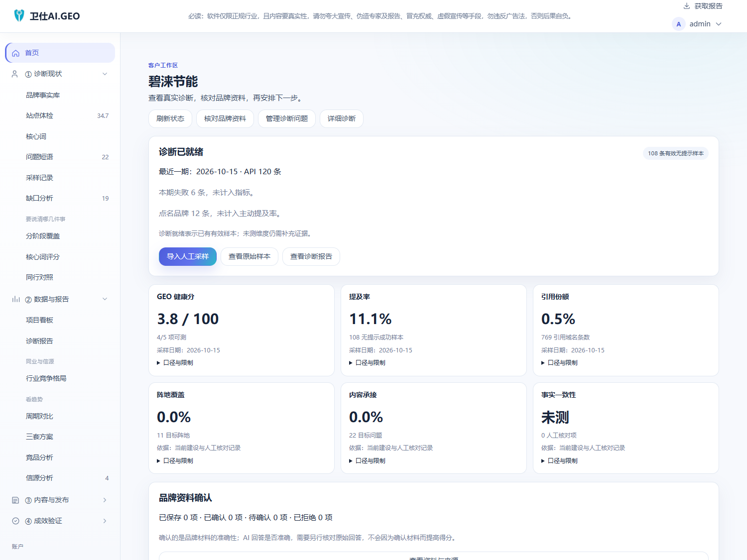Click the download icon beside 获取报告
This screenshot has width=747, height=560.
687,6
